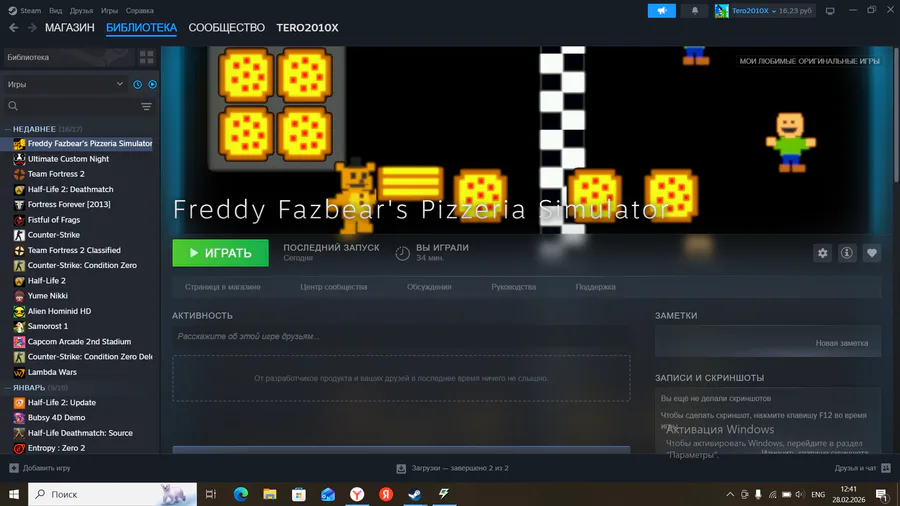This screenshot has height=506, width=900.
Task: Go to БИБЛИОТЕКА tab
Action: [141, 28]
